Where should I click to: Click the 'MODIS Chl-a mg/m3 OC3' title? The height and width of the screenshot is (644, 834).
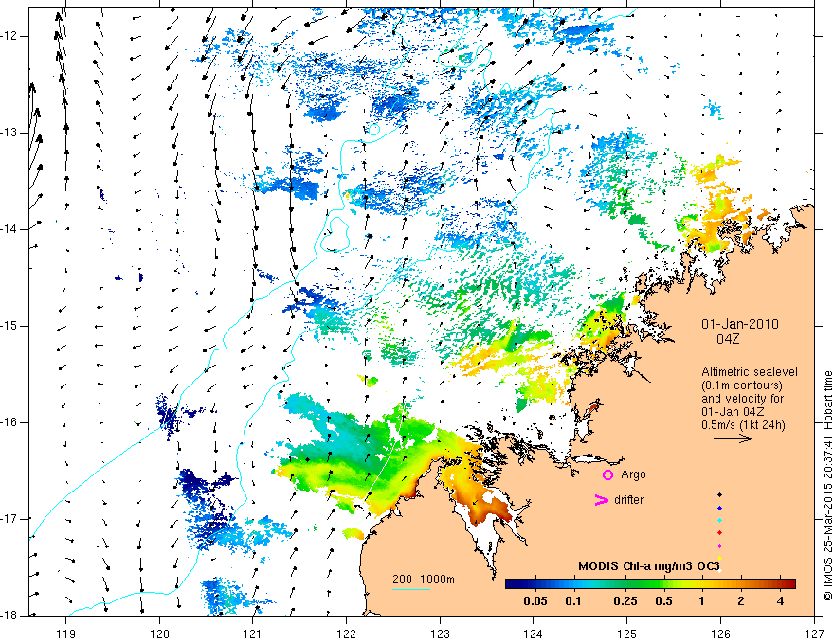click(x=649, y=566)
